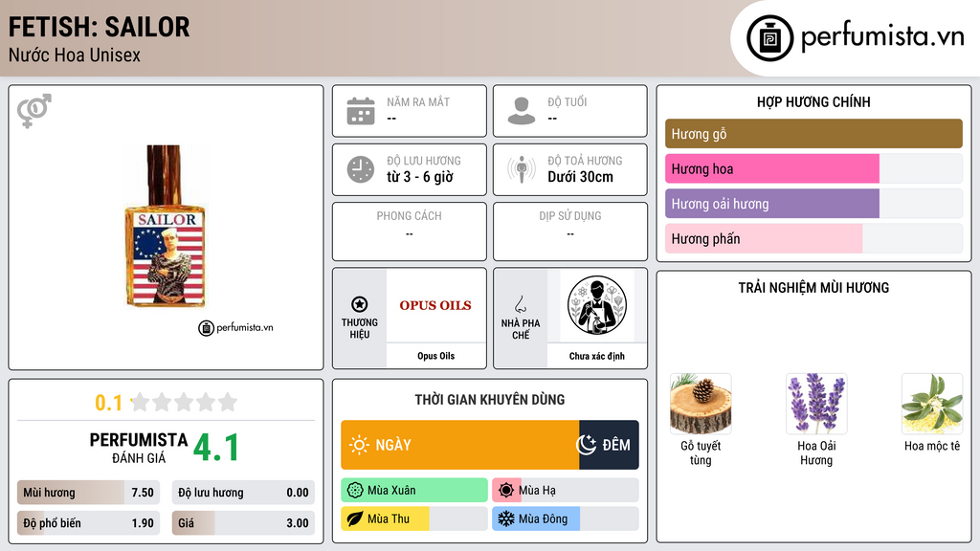Screen dimensions: 980x551
Task: Click the green 4.1 Perfumista score
Action: (x=216, y=448)
